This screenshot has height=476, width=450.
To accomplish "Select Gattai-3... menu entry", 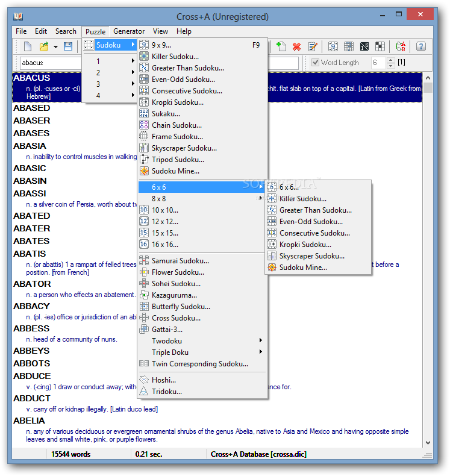I will pos(202,330).
